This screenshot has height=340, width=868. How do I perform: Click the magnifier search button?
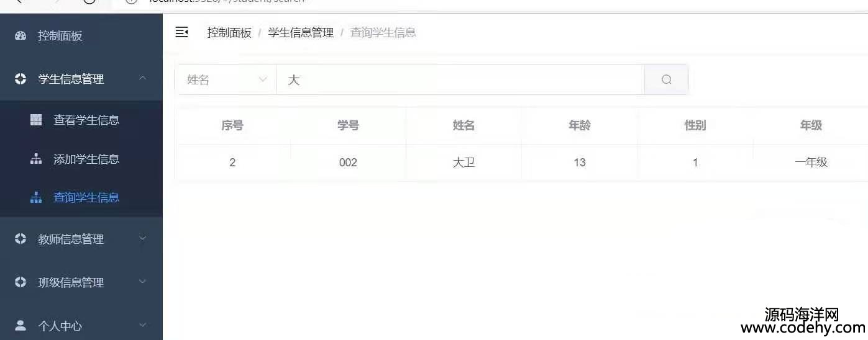point(667,79)
